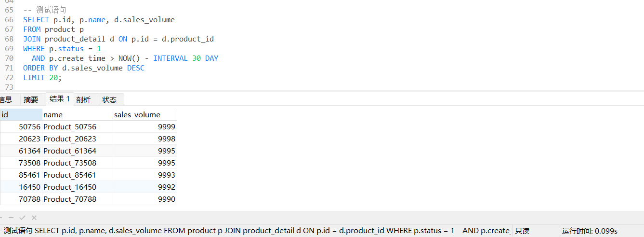The width and height of the screenshot is (644, 237).
Task: Click the 只读 status bar indicator
Action: [522, 231]
